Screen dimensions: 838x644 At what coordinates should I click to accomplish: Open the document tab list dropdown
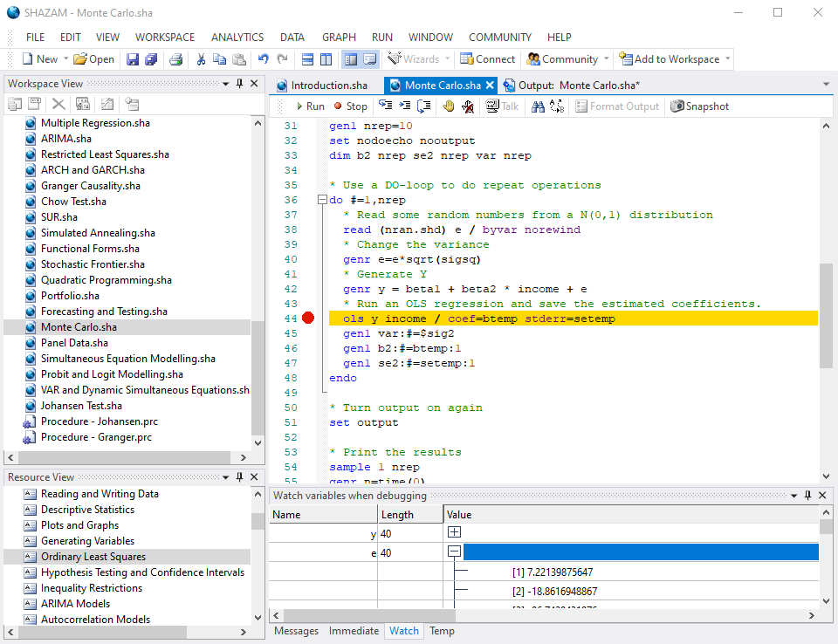point(826,85)
